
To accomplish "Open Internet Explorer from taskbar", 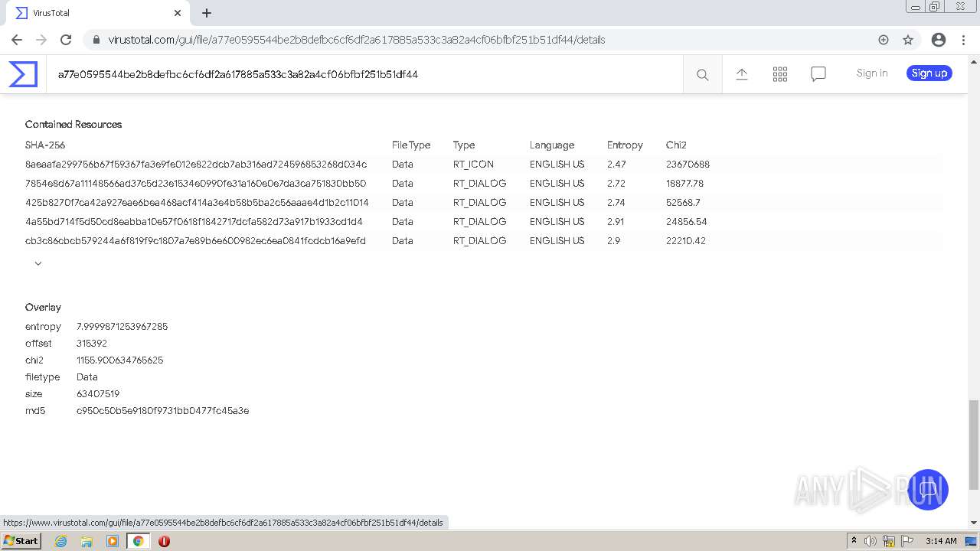I will coord(61,541).
